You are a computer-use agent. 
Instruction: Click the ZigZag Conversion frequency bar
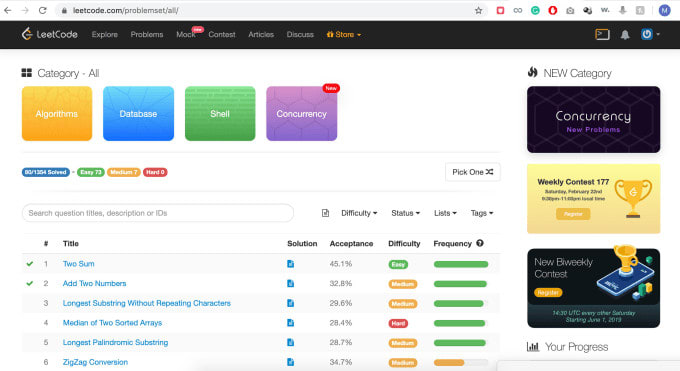click(461, 362)
